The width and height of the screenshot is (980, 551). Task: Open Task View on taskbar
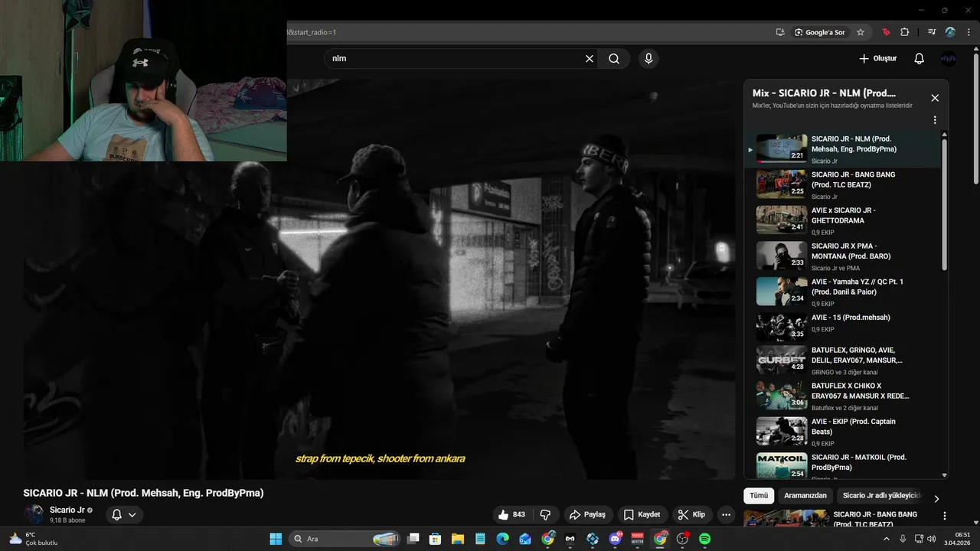pyautogui.click(x=413, y=539)
